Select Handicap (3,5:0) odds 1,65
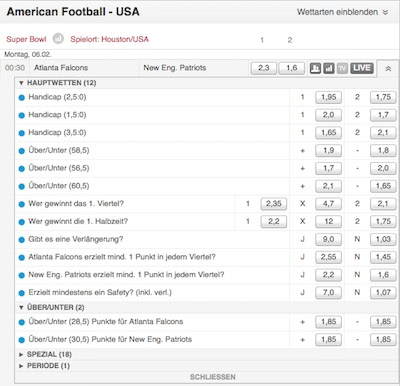This screenshot has width=400, height=386. 328,133
